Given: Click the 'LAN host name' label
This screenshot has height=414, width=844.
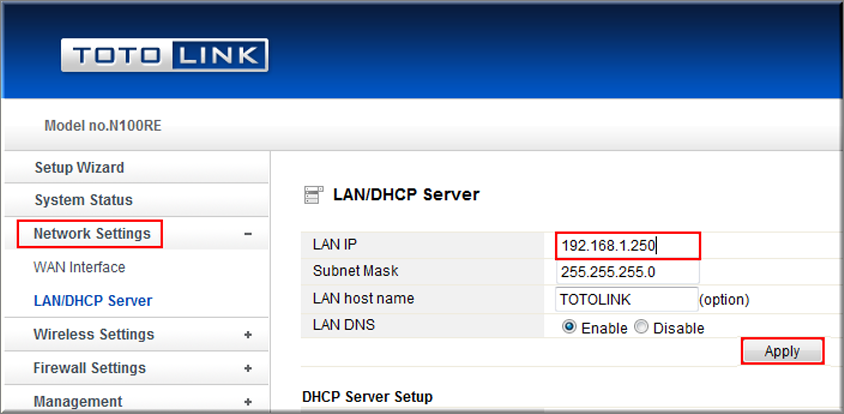Looking at the screenshot, I should (363, 298).
